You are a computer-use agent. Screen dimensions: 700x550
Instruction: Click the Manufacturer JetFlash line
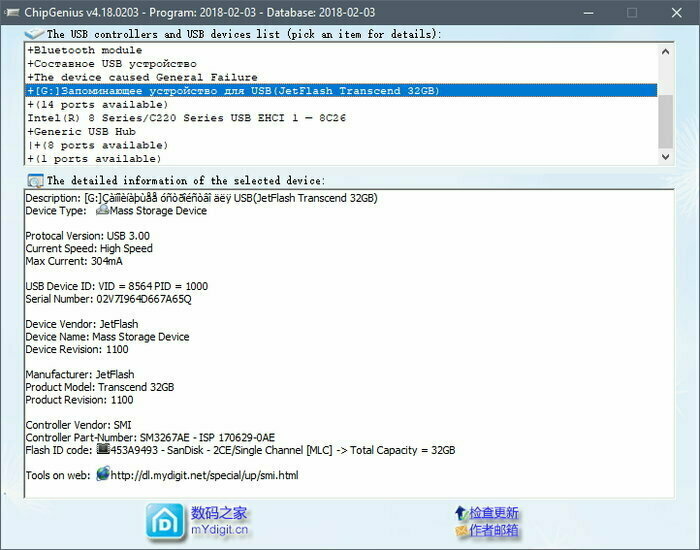tap(79, 375)
